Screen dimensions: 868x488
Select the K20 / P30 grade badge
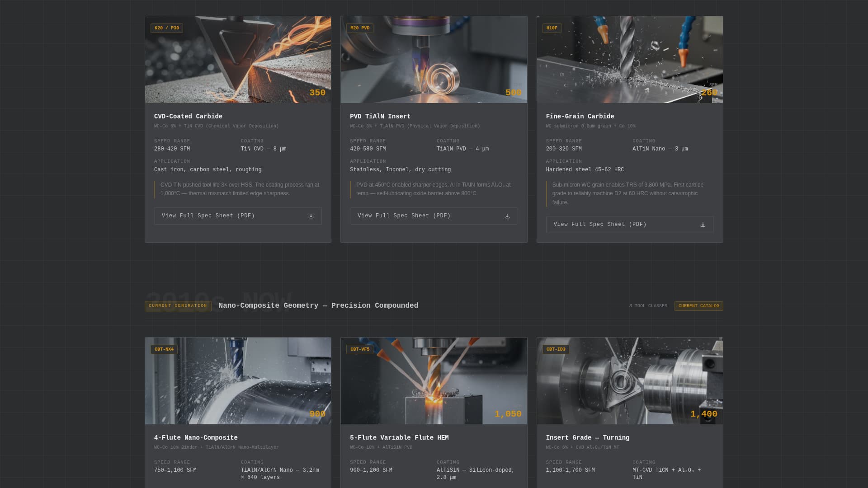[166, 28]
